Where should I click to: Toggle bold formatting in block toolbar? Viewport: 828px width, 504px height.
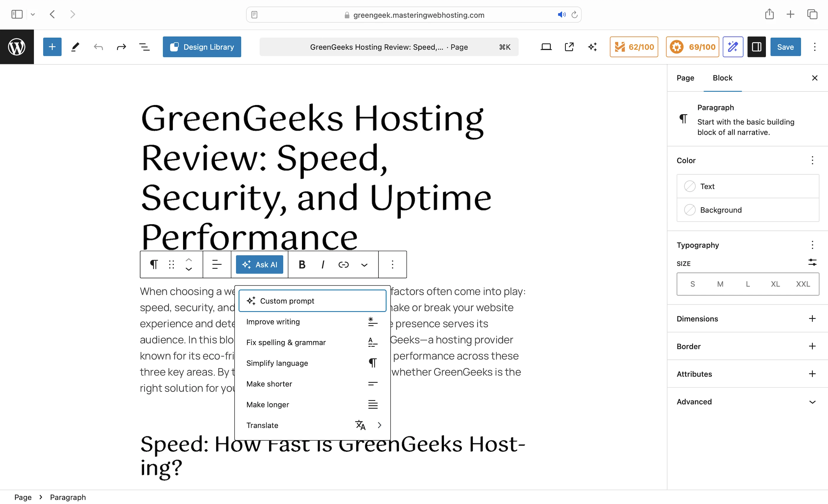302,265
